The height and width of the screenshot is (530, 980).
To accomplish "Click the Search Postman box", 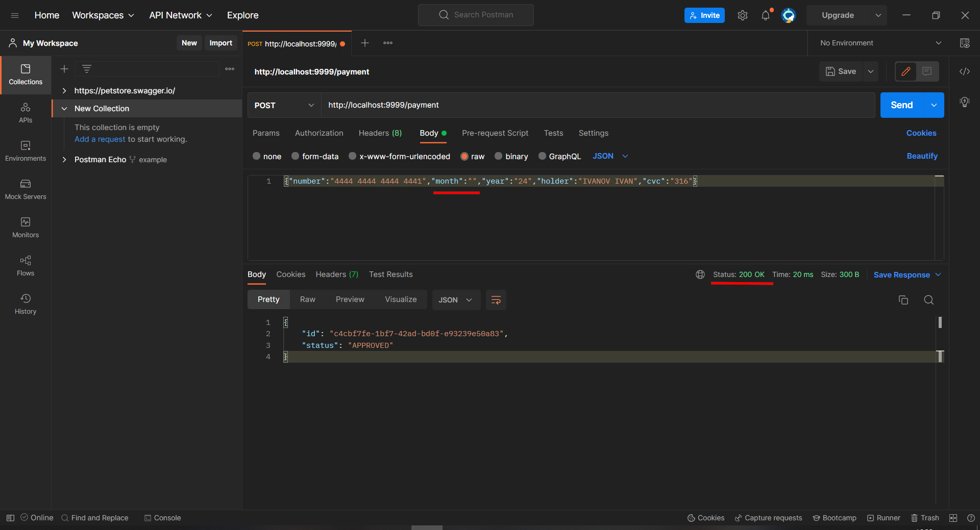I will (476, 15).
